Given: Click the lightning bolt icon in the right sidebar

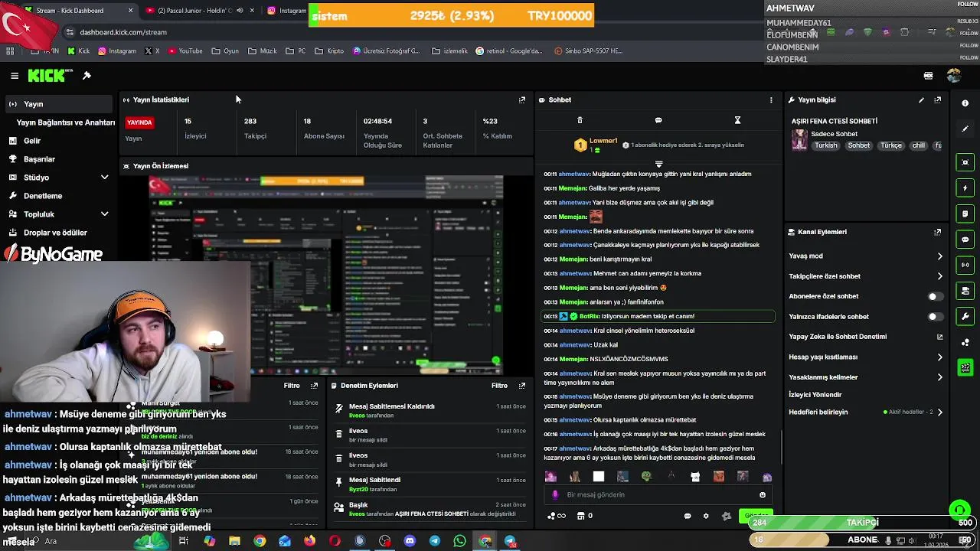Looking at the screenshot, I should pos(965,187).
